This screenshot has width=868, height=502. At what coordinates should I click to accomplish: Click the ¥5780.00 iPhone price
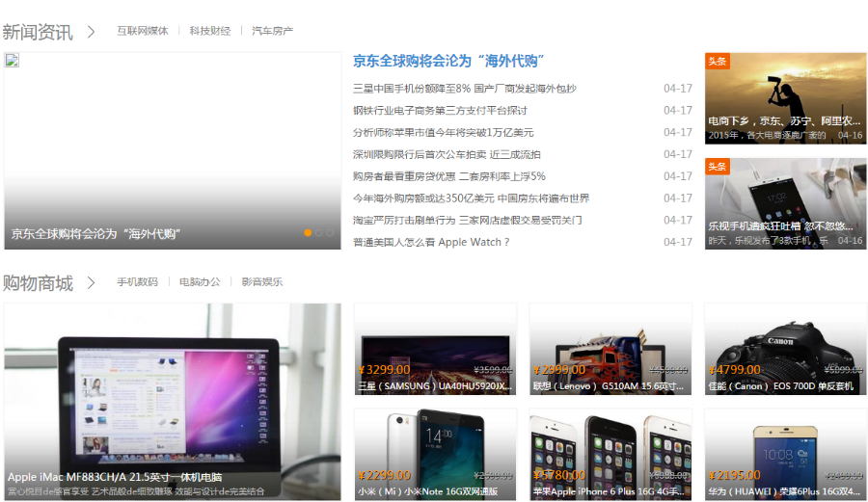[559, 475]
